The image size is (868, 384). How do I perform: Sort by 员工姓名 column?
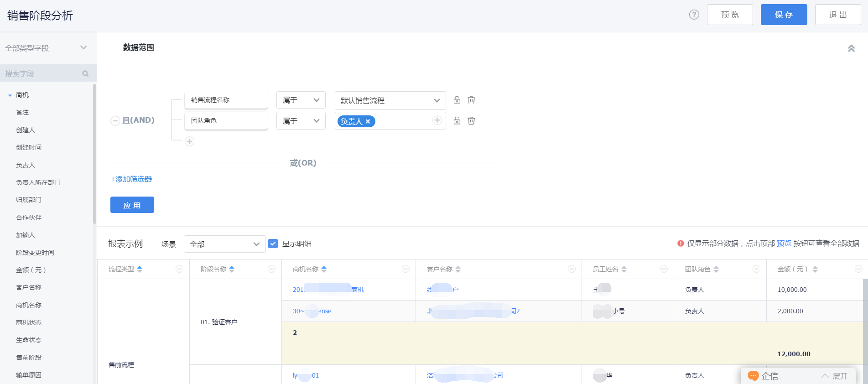(624, 269)
